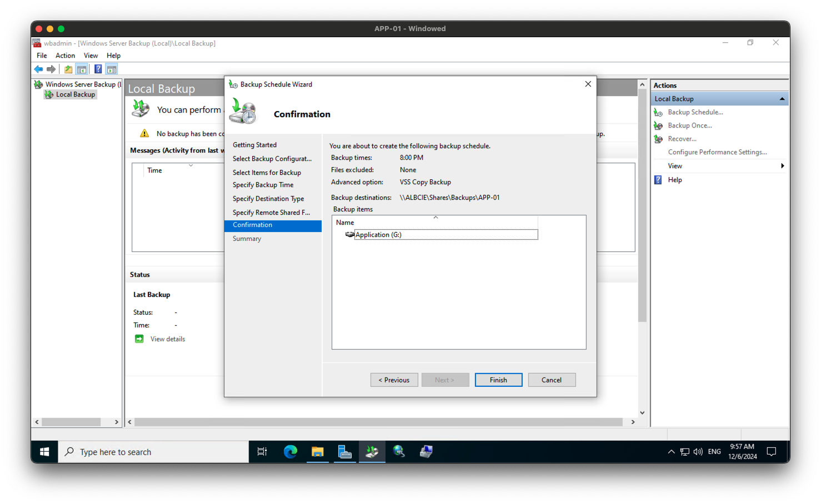Select the Specify Backup Time wizard step

click(263, 184)
